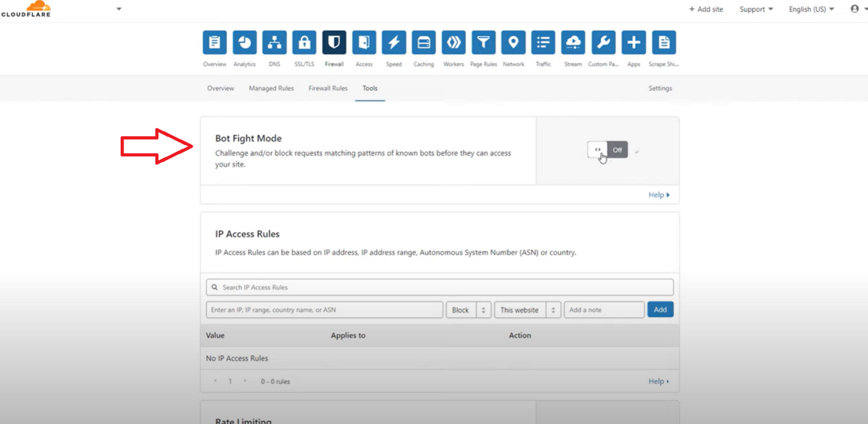The width and height of the screenshot is (868, 424).
Task: Open the Speed lightning icon
Action: pyautogui.click(x=394, y=42)
